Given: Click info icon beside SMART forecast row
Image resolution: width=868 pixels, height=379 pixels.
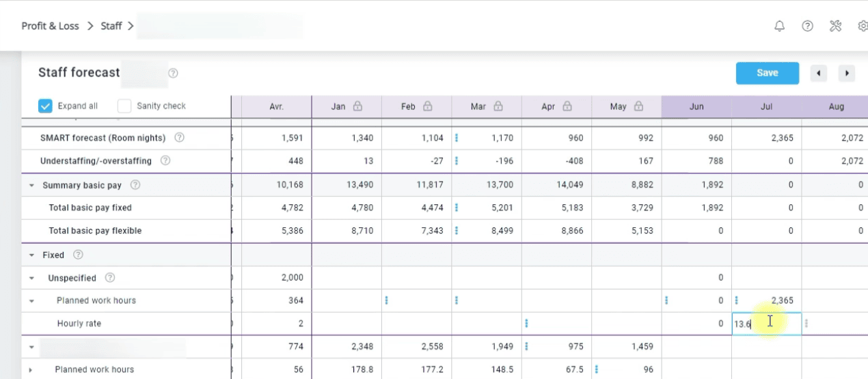Looking at the screenshot, I should point(179,138).
